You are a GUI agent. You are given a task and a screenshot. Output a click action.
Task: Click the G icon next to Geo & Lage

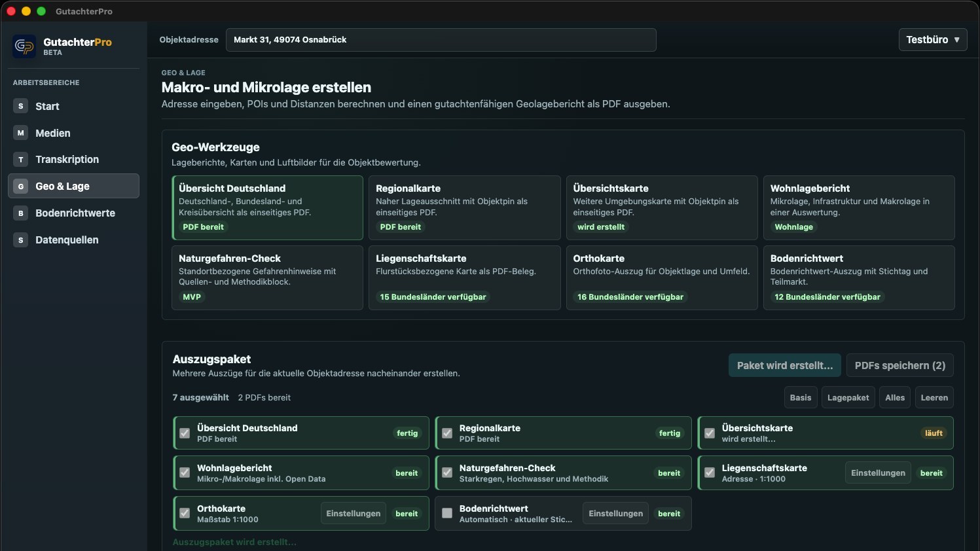[21, 187]
